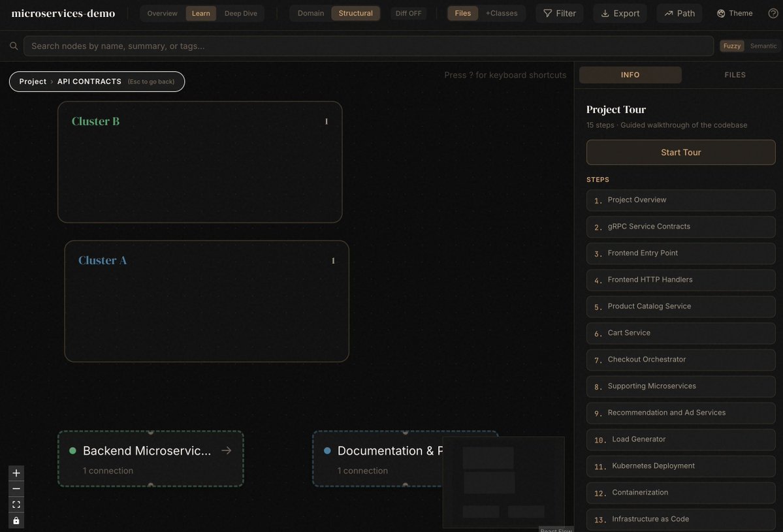Open the Path tool button
Screen dimensions: 783x532
coord(679,14)
